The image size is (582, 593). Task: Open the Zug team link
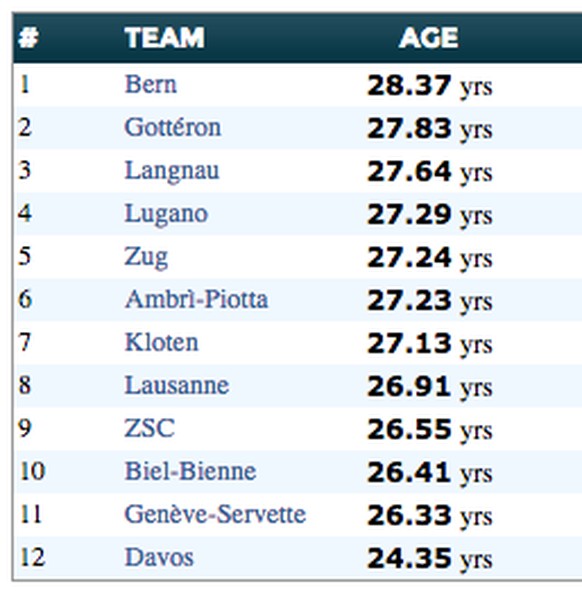click(x=146, y=257)
